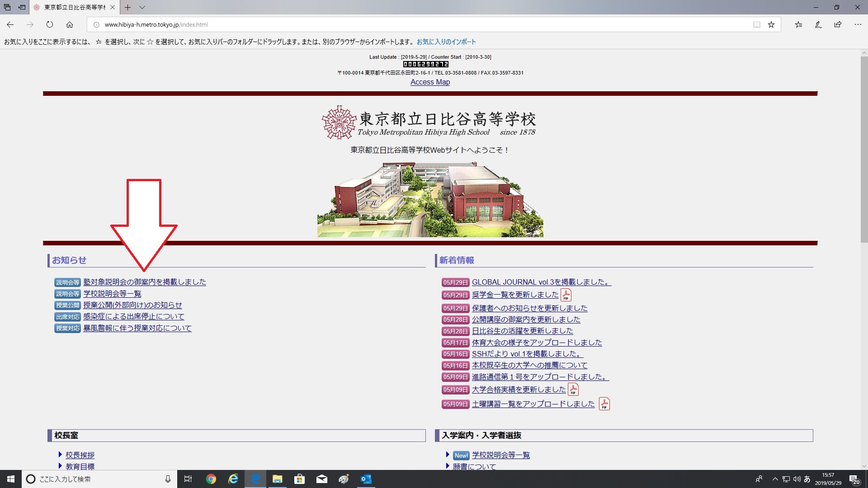Expand tab previews chevron
The height and width of the screenshot is (488, 868).
click(142, 7)
